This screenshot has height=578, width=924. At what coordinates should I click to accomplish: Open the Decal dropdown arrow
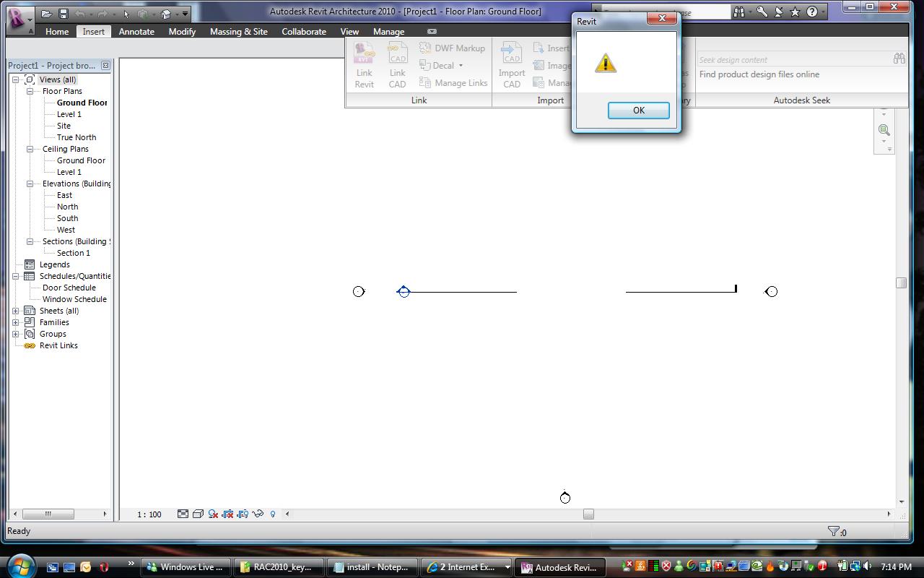point(461,66)
